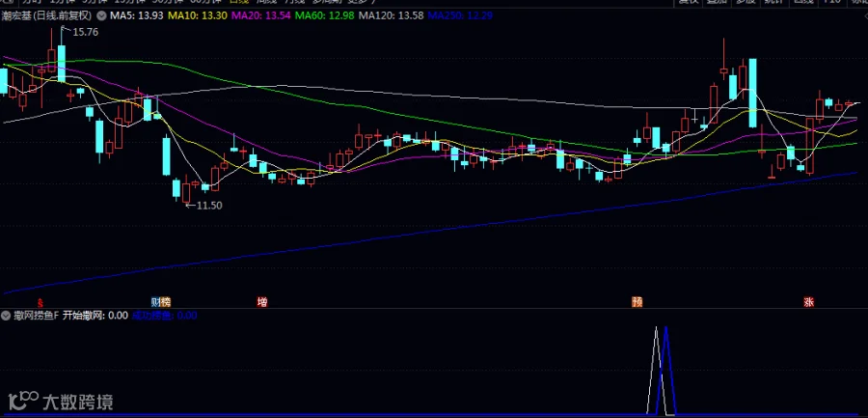Click the 开始撒网: 0.00 indicator label
The width and height of the screenshot is (868, 418).
click(x=95, y=316)
